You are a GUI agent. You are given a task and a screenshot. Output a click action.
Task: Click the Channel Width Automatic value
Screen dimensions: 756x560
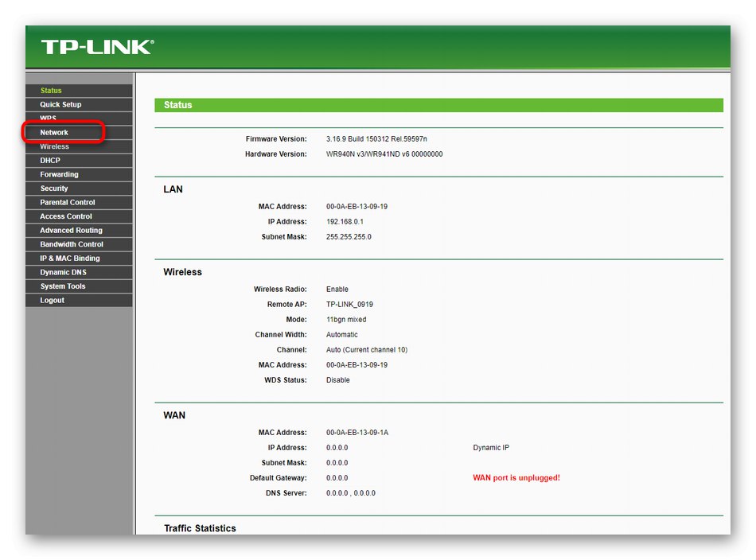pos(342,334)
